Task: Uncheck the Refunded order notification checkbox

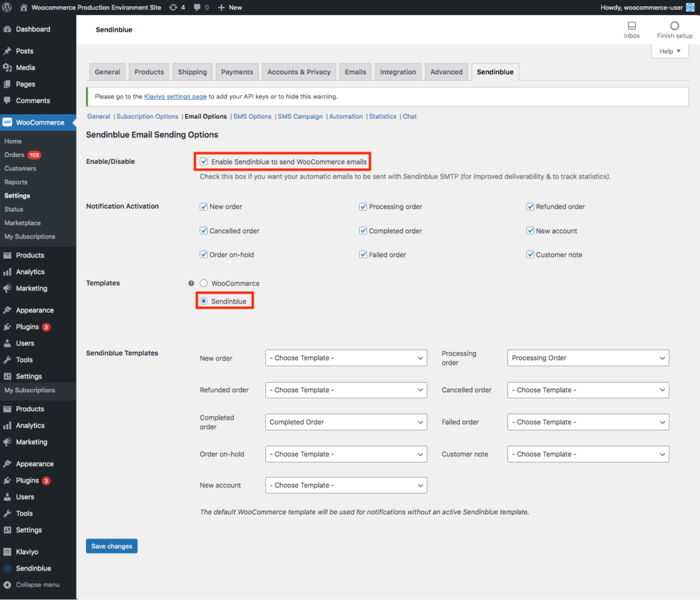Action: tap(530, 206)
